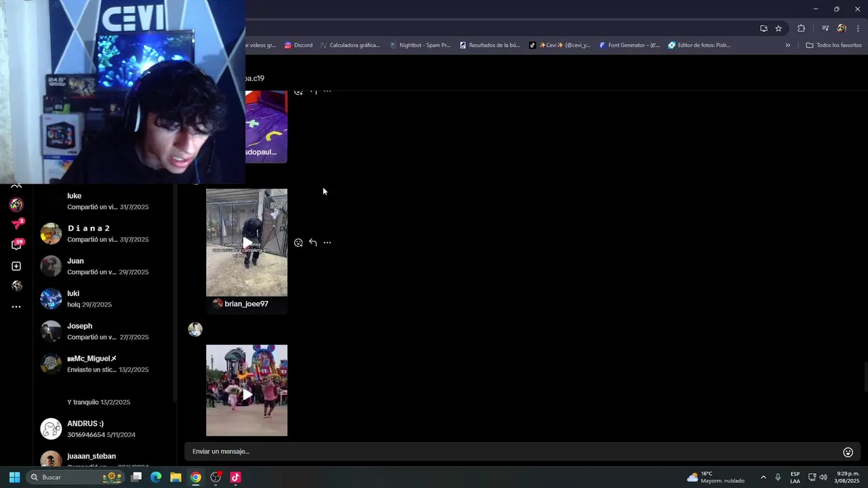Open the ANDRUS :) conversation
868x488 pixels.
click(x=104, y=429)
